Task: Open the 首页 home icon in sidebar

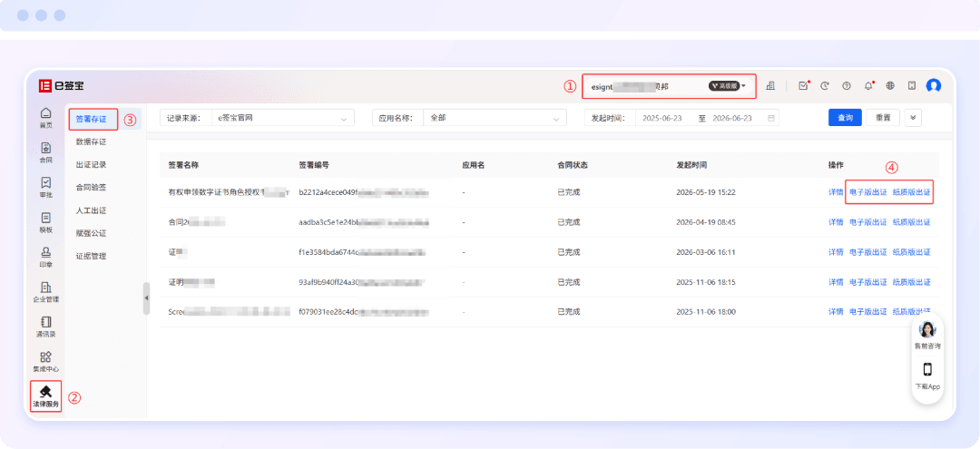Action: click(x=45, y=117)
